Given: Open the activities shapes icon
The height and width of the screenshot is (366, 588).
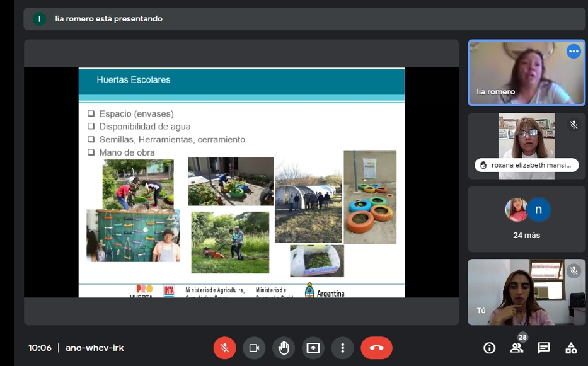Looking at the screenshot, I should tap(571, 348).
